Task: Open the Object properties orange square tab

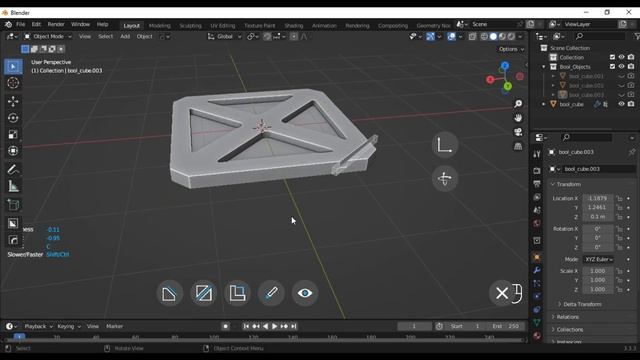Action: point(537,258)
